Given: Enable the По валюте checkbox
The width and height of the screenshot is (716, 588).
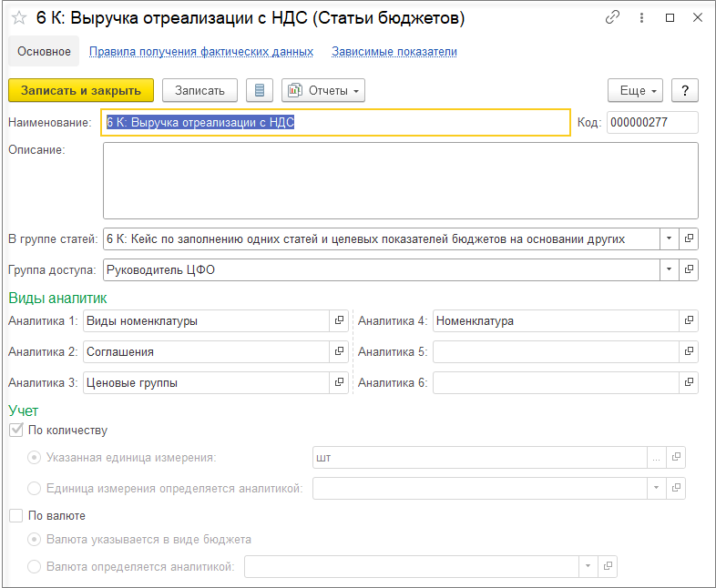Looking at the screenshot, I should tap(16, 515).
